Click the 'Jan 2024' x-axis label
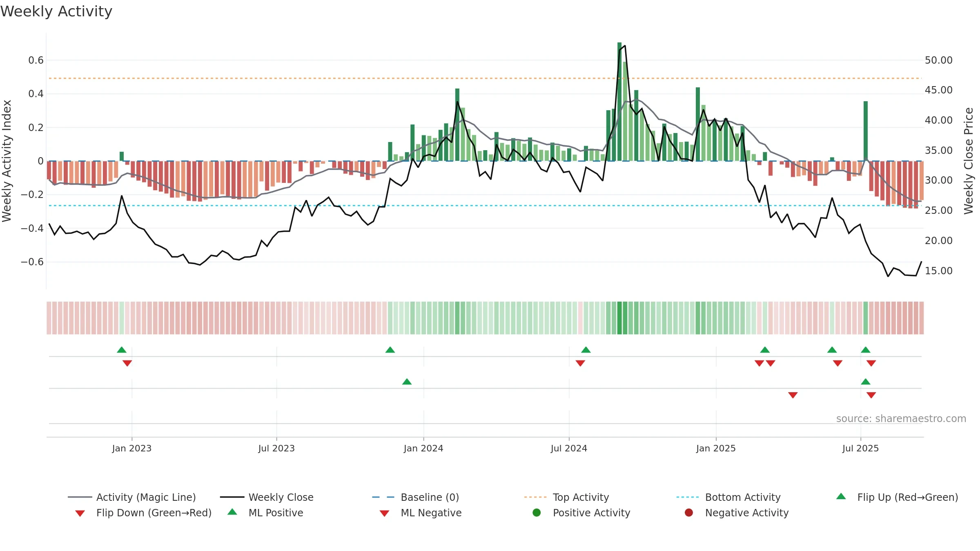Image resolution: width=980 pixels, height=551 pixels. pos(423,448)
